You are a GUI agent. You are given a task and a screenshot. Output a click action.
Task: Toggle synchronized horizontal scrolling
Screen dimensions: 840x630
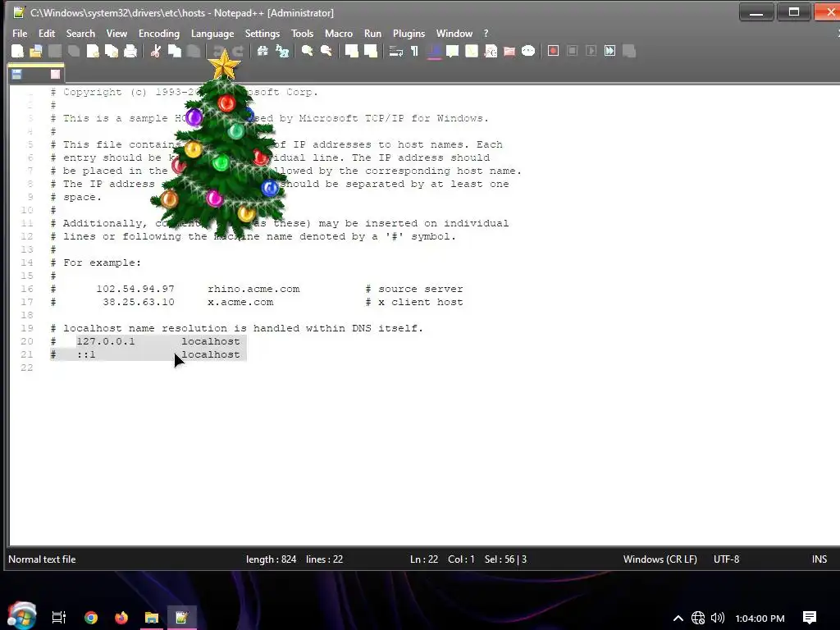click(370, 51)
